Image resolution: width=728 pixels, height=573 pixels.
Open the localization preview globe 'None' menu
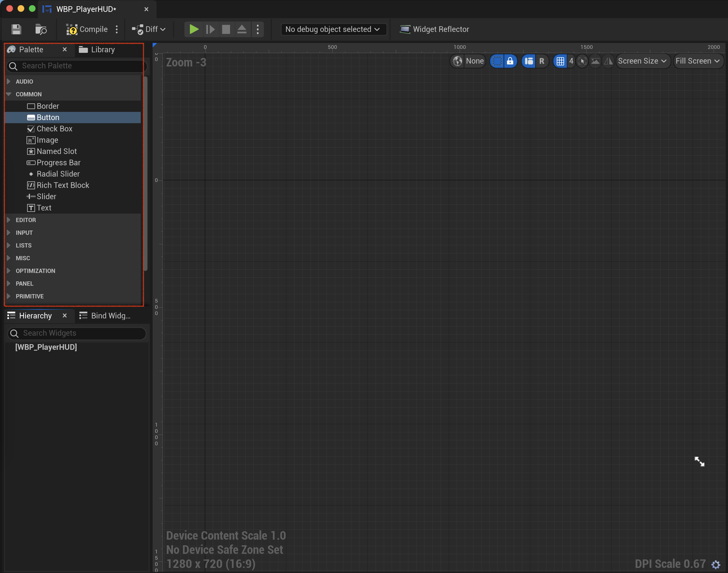(468, 61)
